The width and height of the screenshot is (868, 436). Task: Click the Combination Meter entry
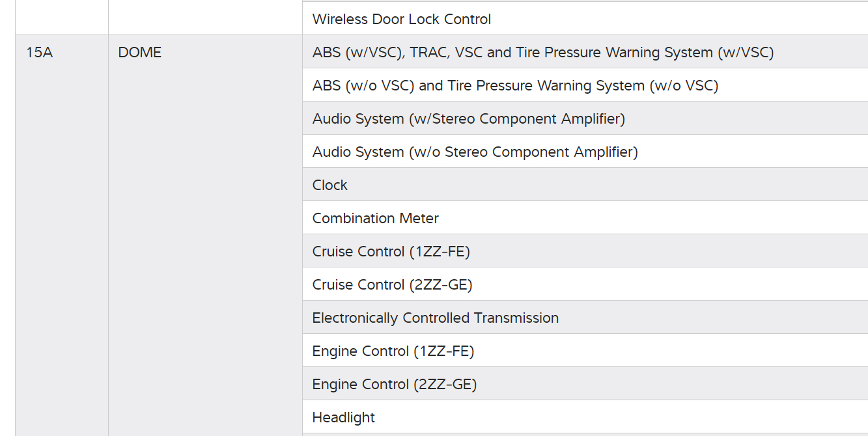click(x=376, y=219)
